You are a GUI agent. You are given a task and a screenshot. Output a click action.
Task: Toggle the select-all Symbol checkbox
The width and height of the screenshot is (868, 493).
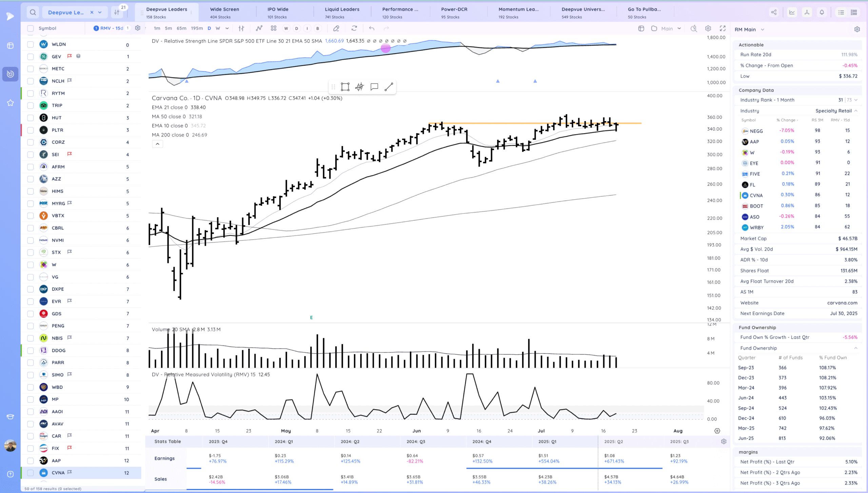pos(31,28)
